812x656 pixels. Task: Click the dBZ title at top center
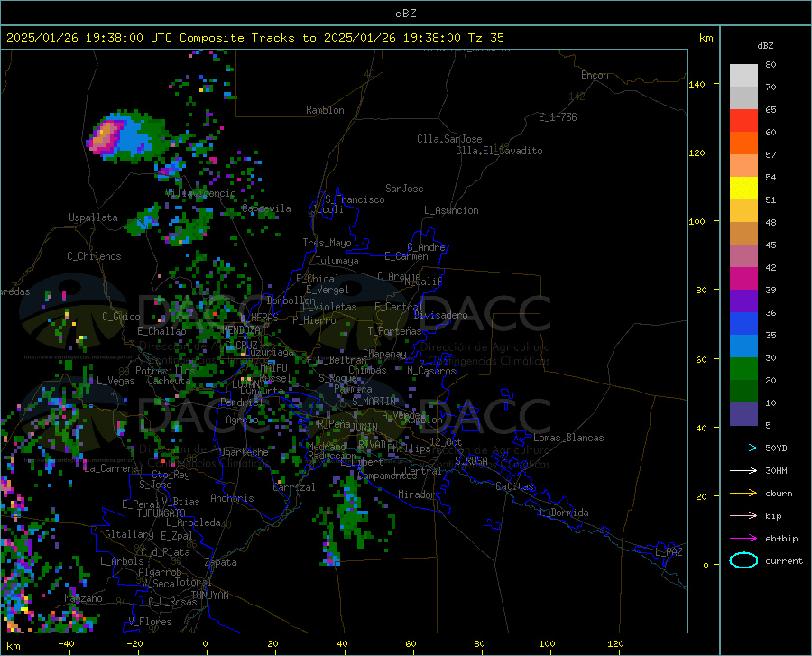(405, 14)
